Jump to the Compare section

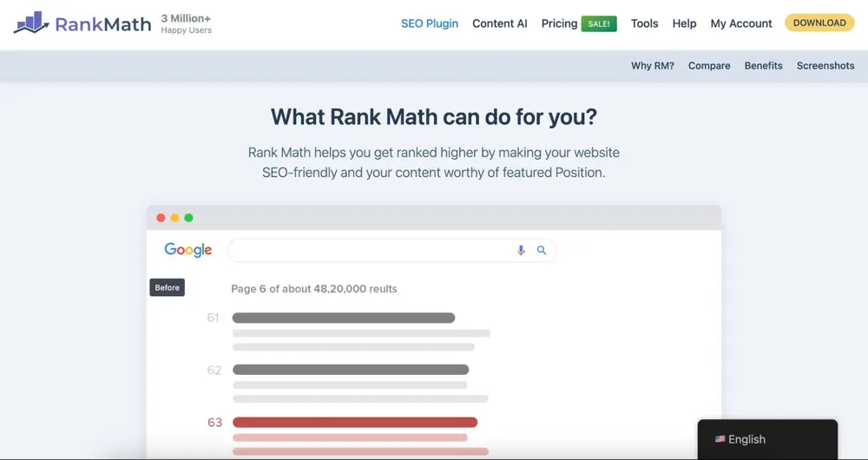click(x=709, y=65)
